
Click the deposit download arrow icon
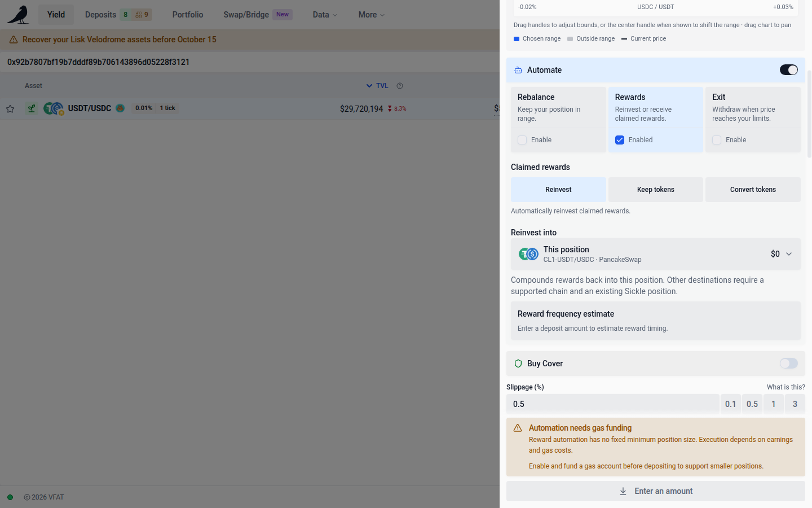point(623,492)
